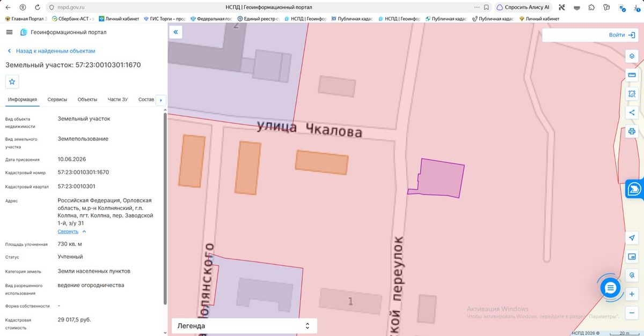Image resolution: width=644 pixels, height=336 pixels.
Task: Click the orange building under улица Чкалова label
Action: coord(321,162)
